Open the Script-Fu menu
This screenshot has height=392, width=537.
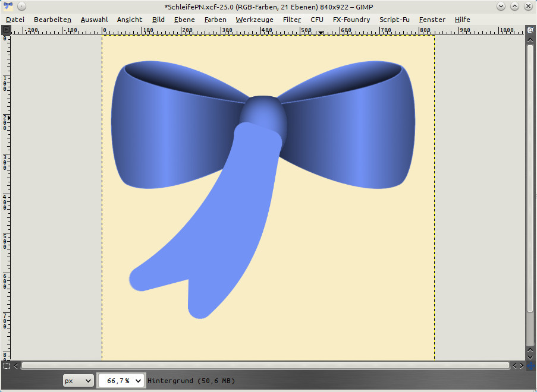[x=394, y=20]
